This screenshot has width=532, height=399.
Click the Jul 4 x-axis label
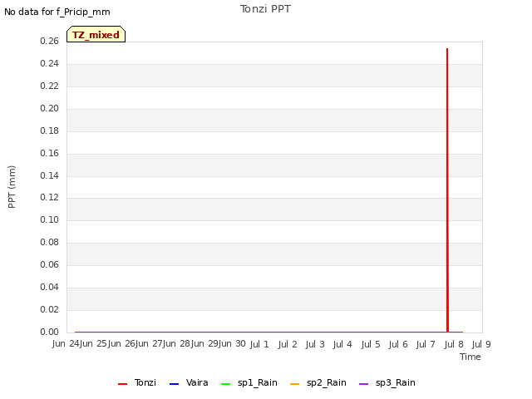[x=342, y=344]
